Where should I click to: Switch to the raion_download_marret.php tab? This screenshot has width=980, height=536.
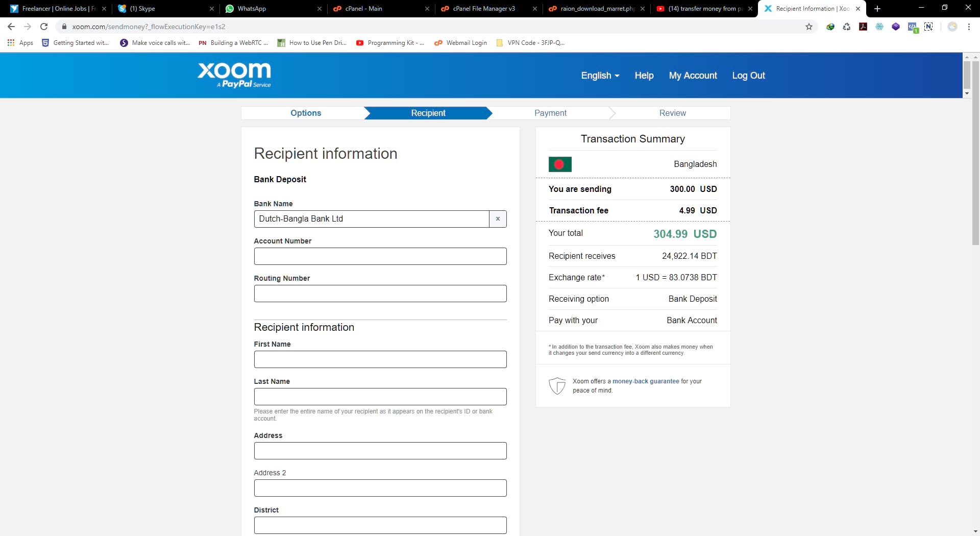click(596, 9)
